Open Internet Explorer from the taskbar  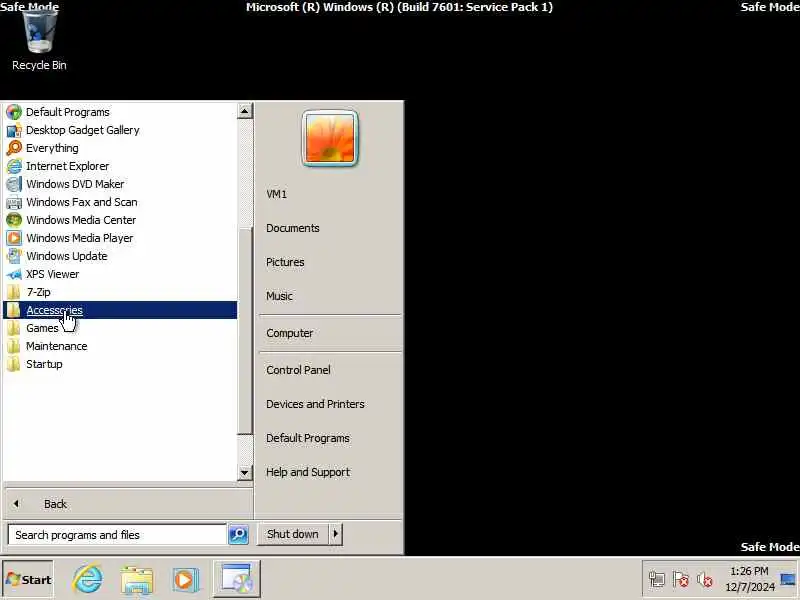(87, 579)
